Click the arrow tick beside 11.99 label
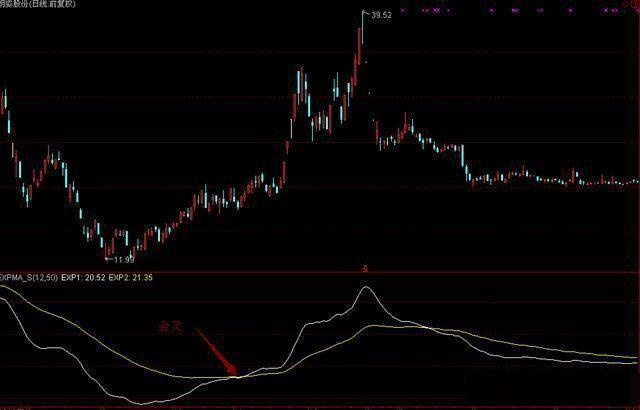Image resolution: width=640 pixels, height=410 pixels. click(108, 260)
